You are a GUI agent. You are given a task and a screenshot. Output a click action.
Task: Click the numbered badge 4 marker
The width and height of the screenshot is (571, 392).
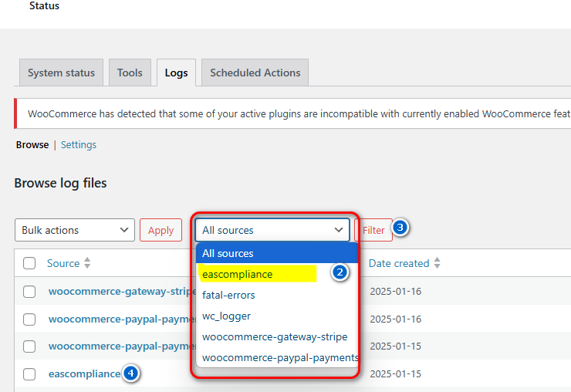point(131,373)
